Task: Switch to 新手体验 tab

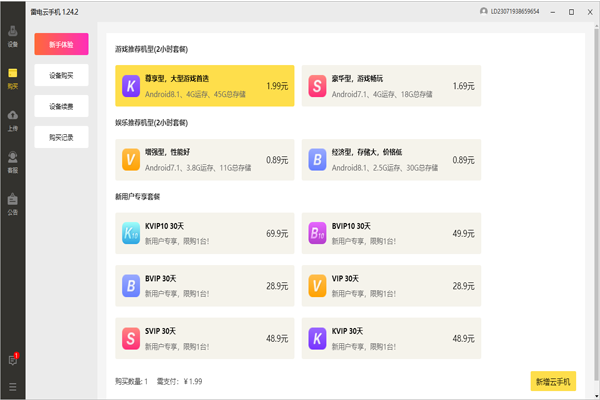Action: coord(61,44)
